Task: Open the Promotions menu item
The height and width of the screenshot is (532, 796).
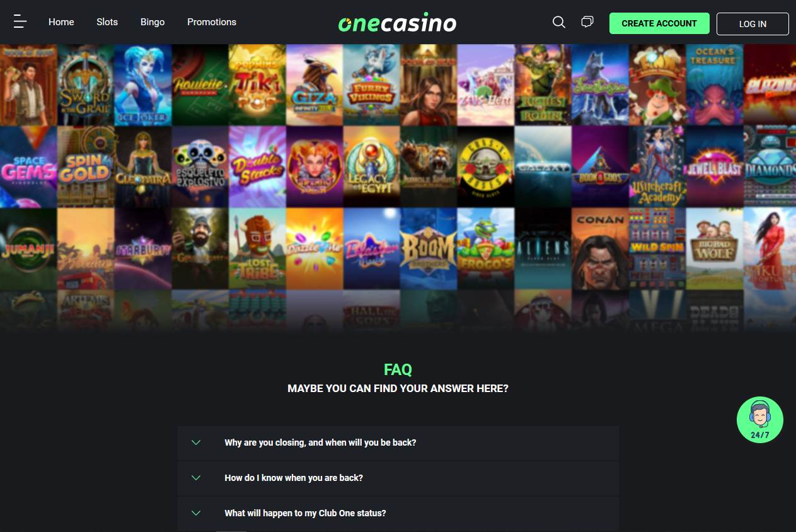Action: pyautogui.click(x=212, y=22)
